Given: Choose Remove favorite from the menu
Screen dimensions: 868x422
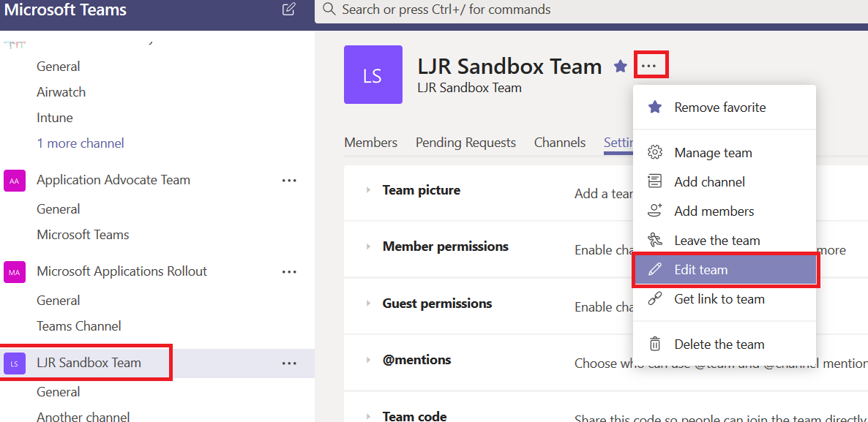Looking at the screenshot, I should coord(725,108).
